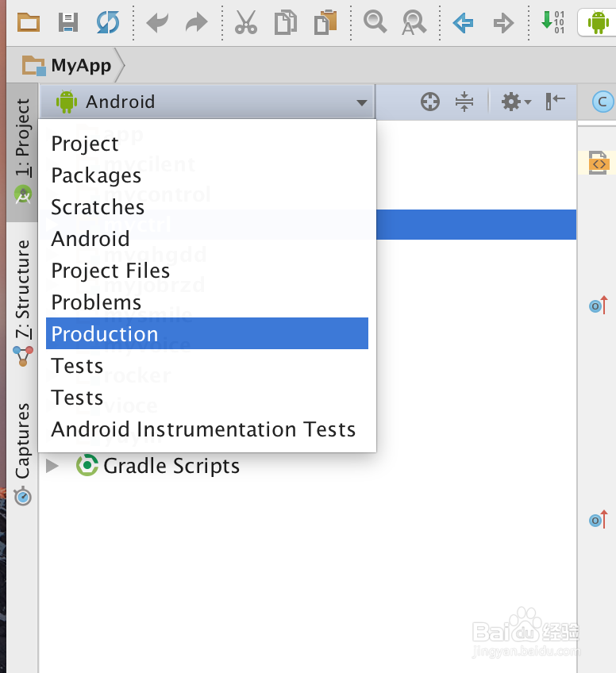616x673 pixels.
Task: Select Project Files from the view list
Action: point(110,271)
